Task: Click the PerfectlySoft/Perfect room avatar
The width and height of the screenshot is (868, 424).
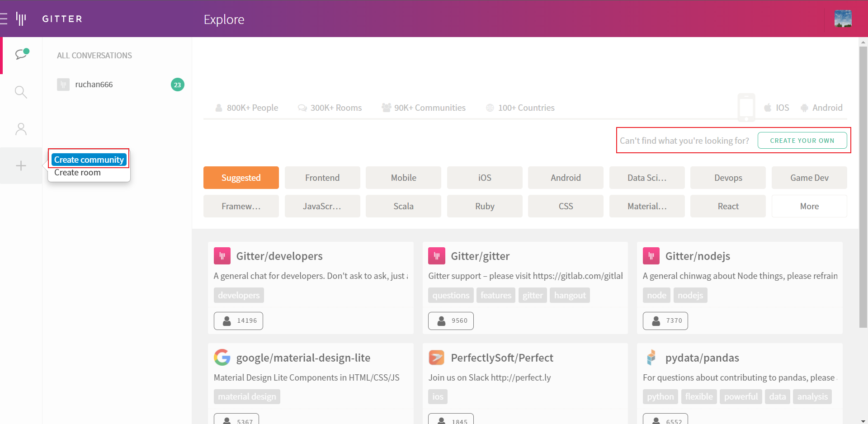Action: 436,358
